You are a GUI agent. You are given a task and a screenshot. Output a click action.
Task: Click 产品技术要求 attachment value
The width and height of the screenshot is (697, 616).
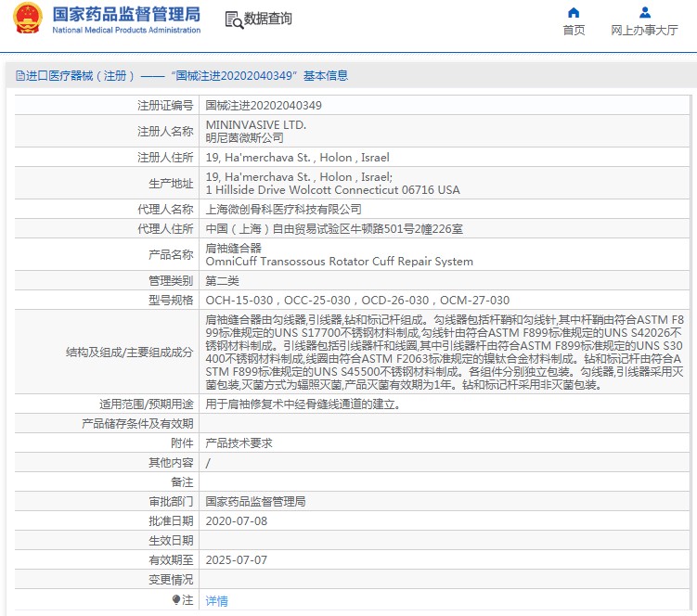(x=239, y=443)
